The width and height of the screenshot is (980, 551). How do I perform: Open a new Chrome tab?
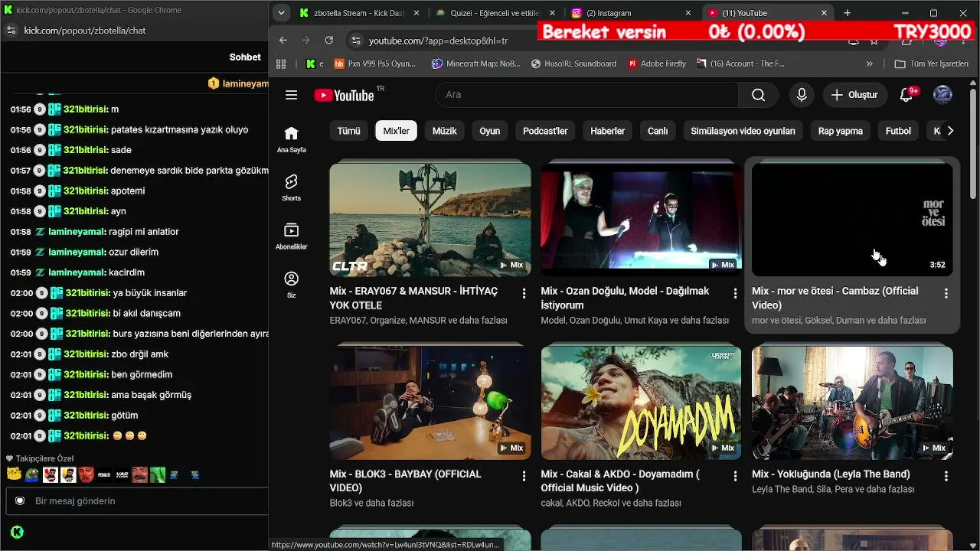(x=848, y=13)
